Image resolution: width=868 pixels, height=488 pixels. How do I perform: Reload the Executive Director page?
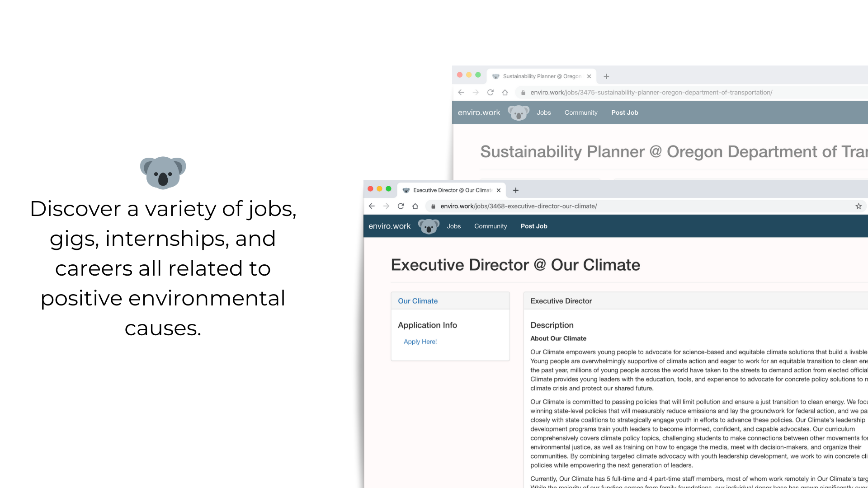tap(401, 206)
